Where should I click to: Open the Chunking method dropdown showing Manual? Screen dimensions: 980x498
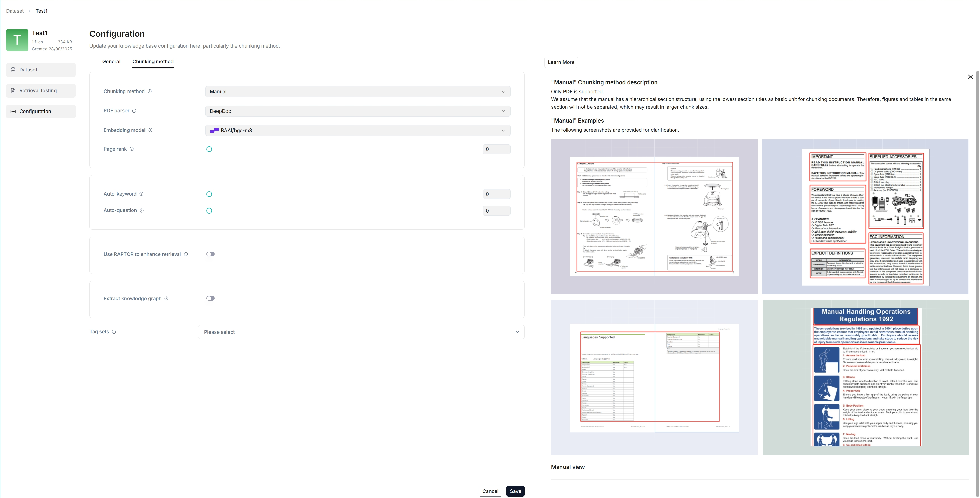358,92
